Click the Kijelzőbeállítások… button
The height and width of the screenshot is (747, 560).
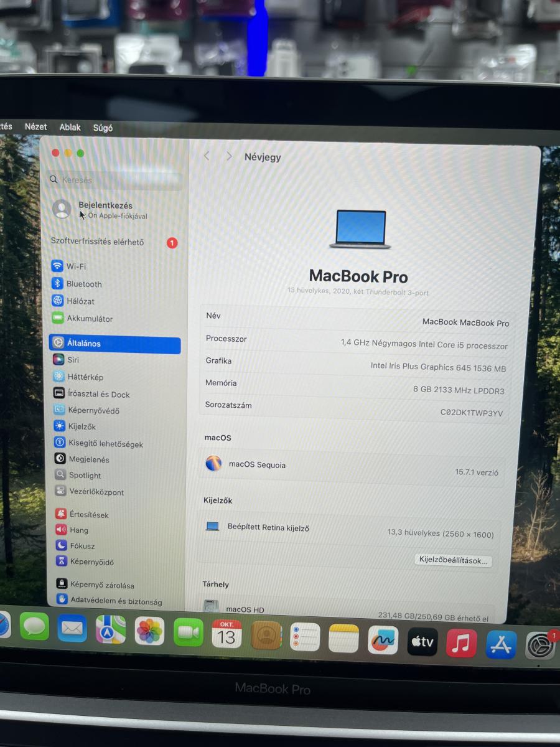pos(453,560)
